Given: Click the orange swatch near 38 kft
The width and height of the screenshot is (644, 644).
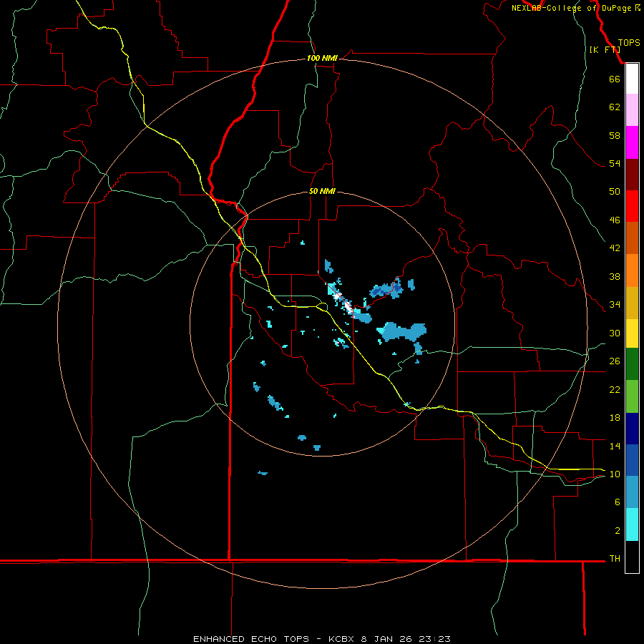Looking at the screenshot, I should click(x=632, y=270).
